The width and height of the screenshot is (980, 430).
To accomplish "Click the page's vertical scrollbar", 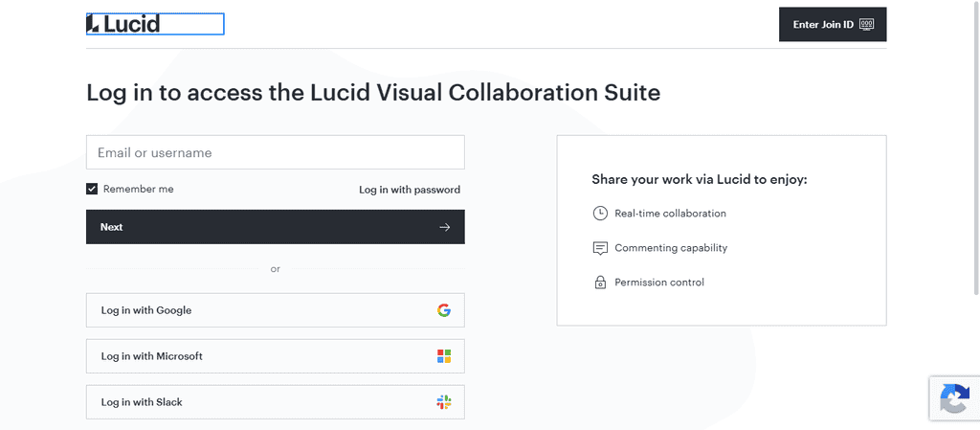I will tap(977, 147).
